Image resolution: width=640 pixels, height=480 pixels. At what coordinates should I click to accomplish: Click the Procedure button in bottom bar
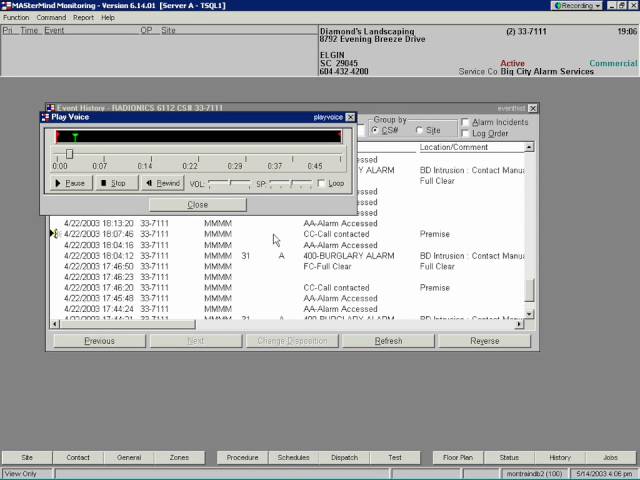click(x=242, y=458)
